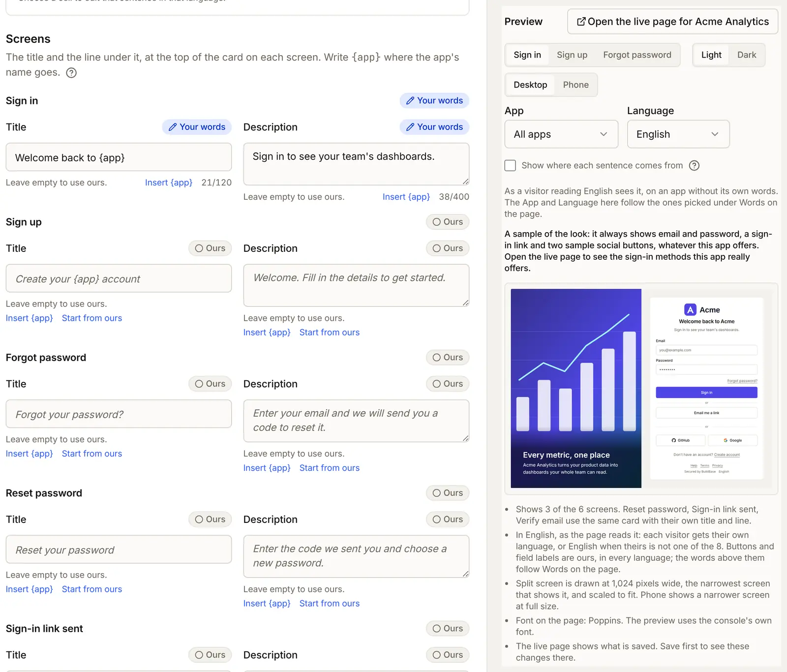The image size is (787, 672).
Task: Toggle Ours pill for Forgot password Description
Action: click(448, 384)
